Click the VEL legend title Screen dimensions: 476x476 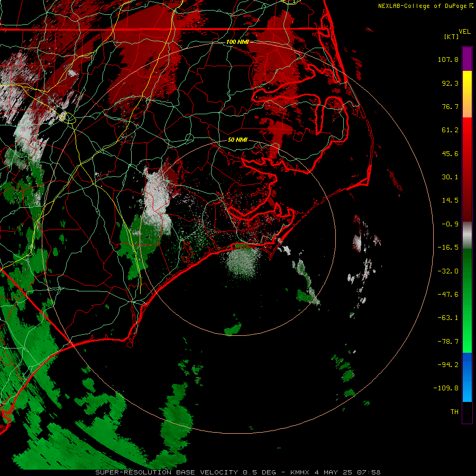[x=464, y=32]
